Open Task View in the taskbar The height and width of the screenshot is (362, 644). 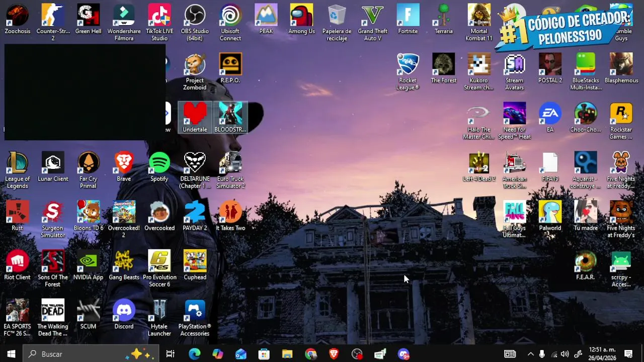click(x=170, y=354)
